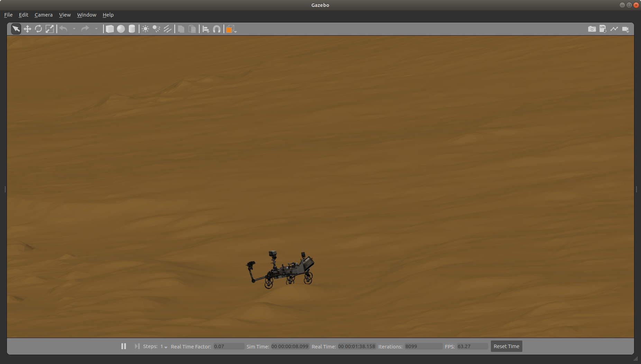641x364 pixels.
Task: Open the plot graph window icon
Action: (x=614, y=29)
